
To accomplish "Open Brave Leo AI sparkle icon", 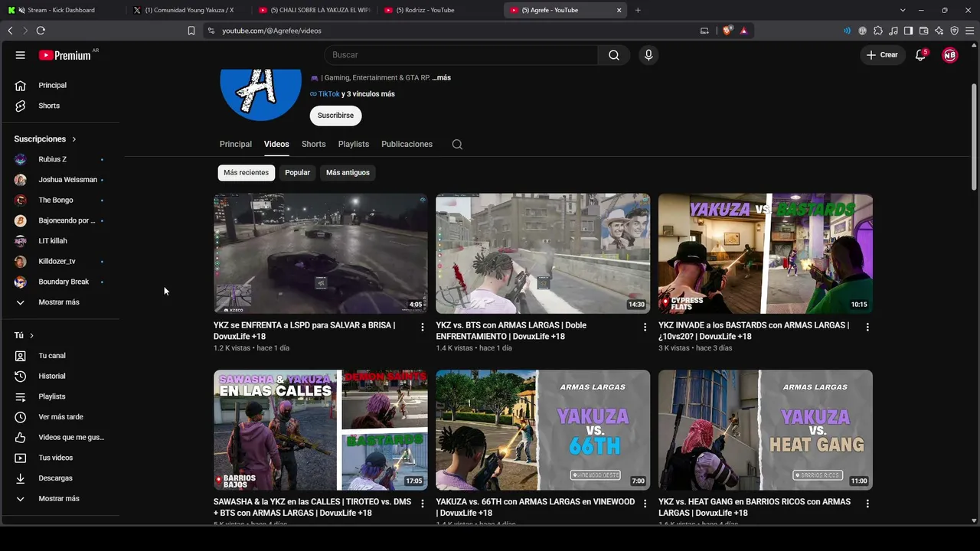I will point(939,31).
